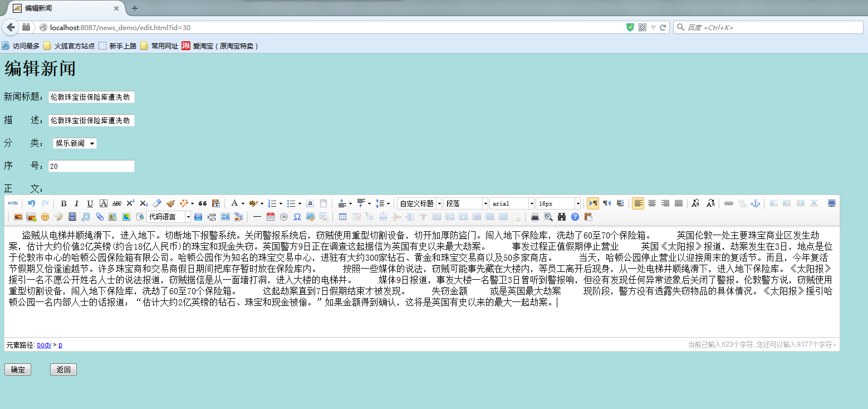
Task: Reload the page with refresh button
Action: coord(663,27)
